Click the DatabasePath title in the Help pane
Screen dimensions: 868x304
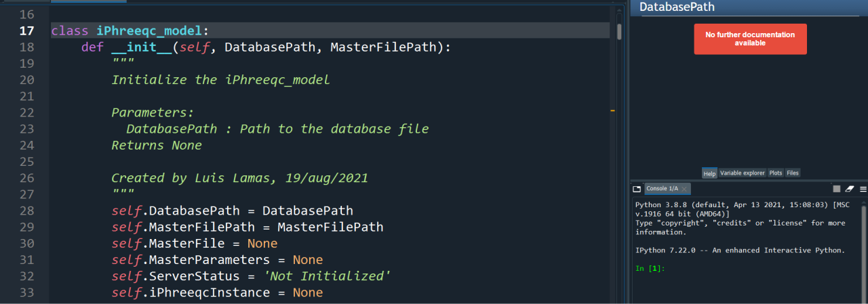pos(677,7)
